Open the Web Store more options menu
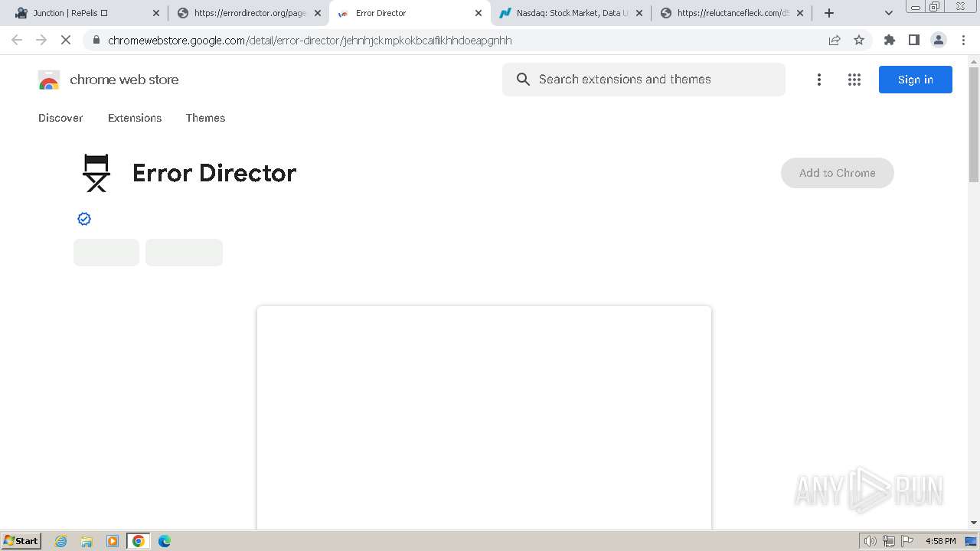Screen dimensions: 980x551 pyautogui.click(x=819, y=80)
